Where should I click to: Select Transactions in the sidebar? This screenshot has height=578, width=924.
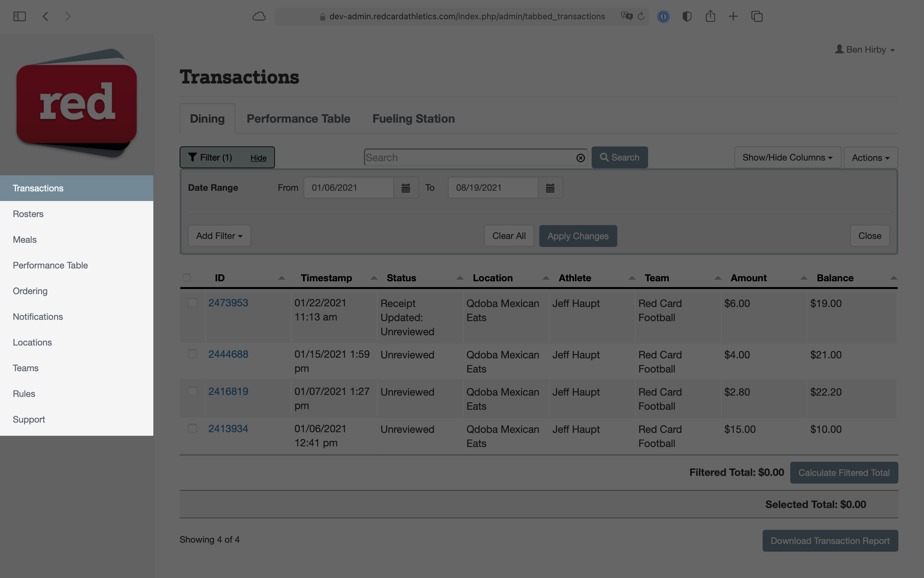(x=77, y=188)
